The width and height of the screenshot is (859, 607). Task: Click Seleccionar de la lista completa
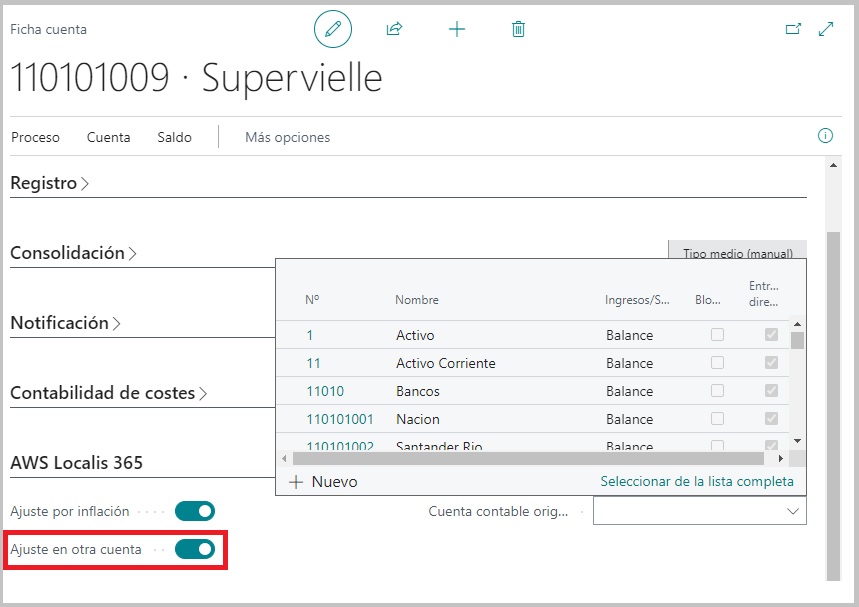[x=697, y=482]
